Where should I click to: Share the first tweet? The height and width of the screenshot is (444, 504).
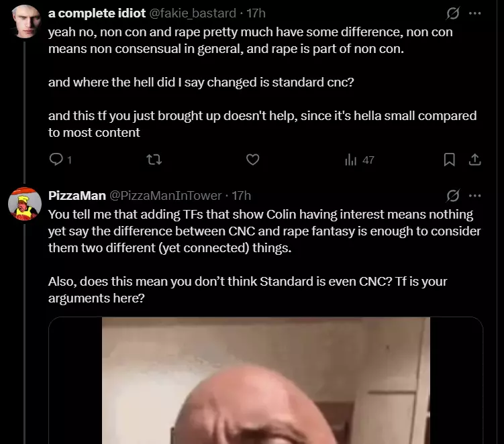point(474,160)
